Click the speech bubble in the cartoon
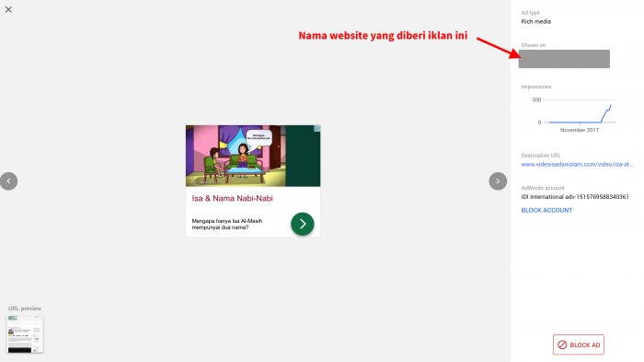644x362 pixels. point(259,138)
